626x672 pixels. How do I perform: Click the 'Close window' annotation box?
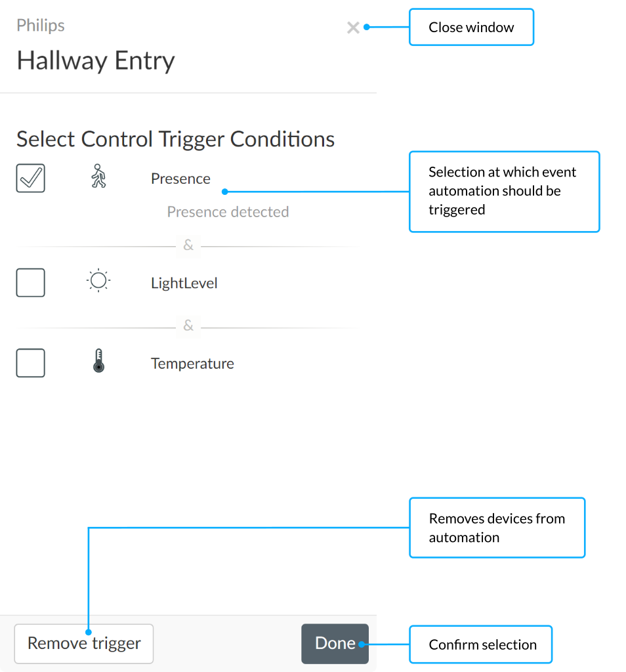tap(471, 28)
